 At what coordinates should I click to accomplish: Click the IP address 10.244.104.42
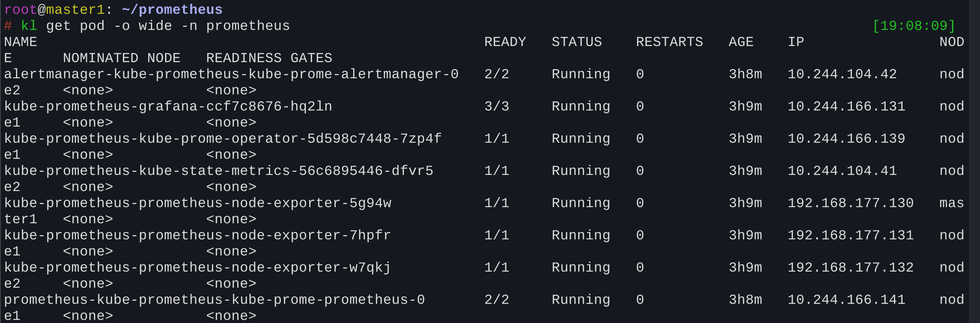pyautogui.click(x=842, y=74)
